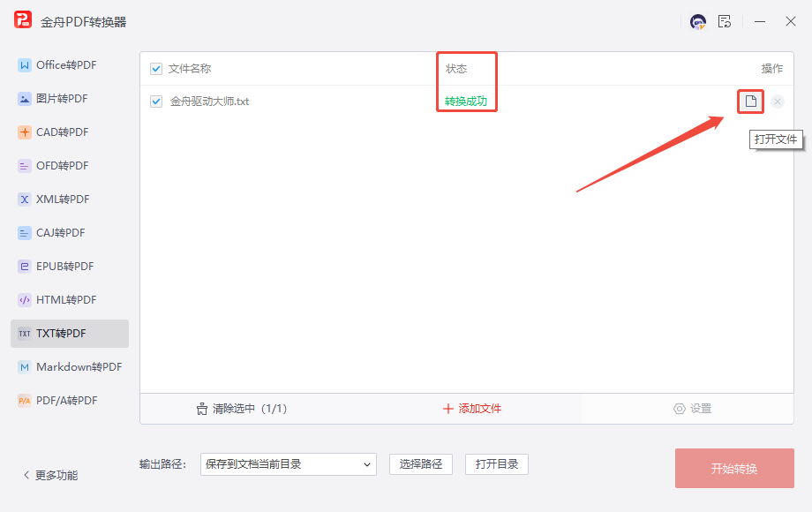
Task: Switch to Office转PDF mode
Action: pyautogui.click(x=70, y=65)
